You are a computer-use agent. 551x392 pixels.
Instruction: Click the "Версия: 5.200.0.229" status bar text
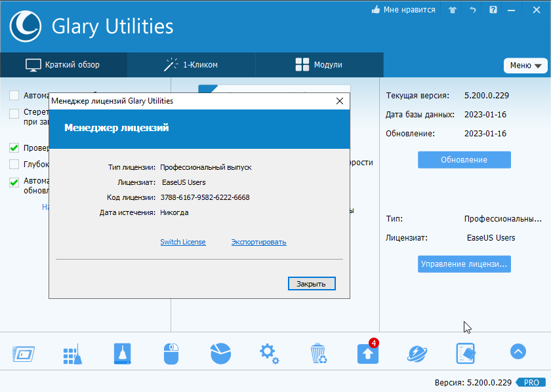(473, 383)
